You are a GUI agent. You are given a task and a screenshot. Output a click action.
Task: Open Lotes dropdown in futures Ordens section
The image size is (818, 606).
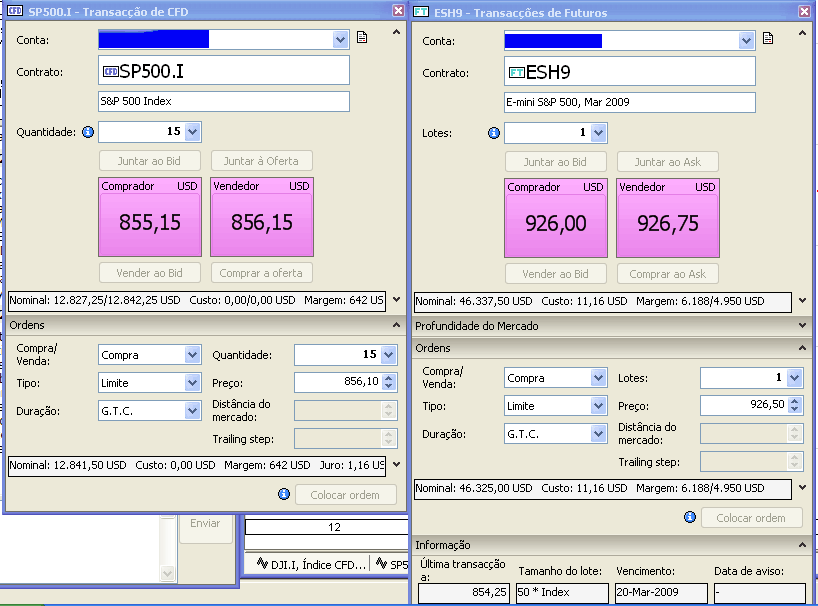pyautogui.click(x=795, y=378)
